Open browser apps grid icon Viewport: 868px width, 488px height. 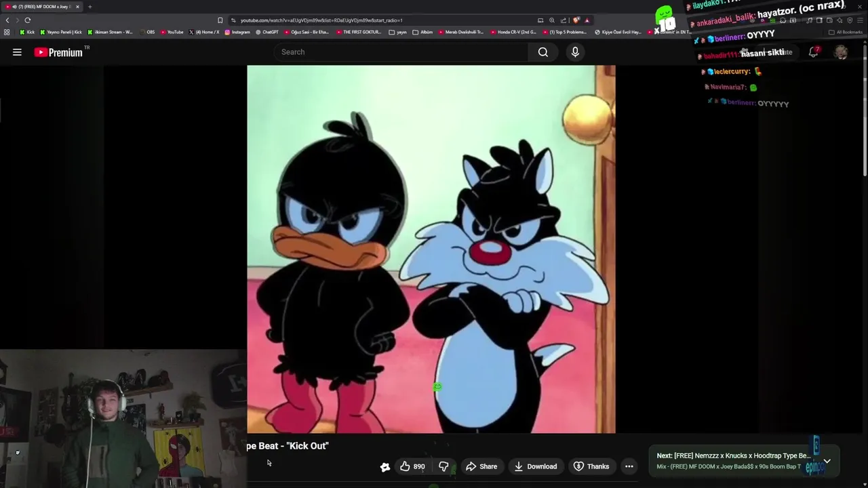click(x=7, y=32)
